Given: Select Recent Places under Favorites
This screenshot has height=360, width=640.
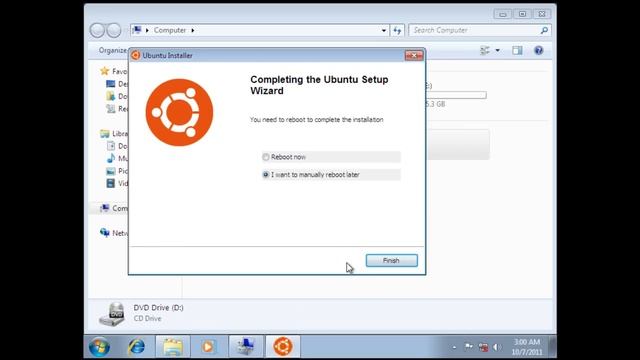Looking at the screenshot, I should point(117,109).
